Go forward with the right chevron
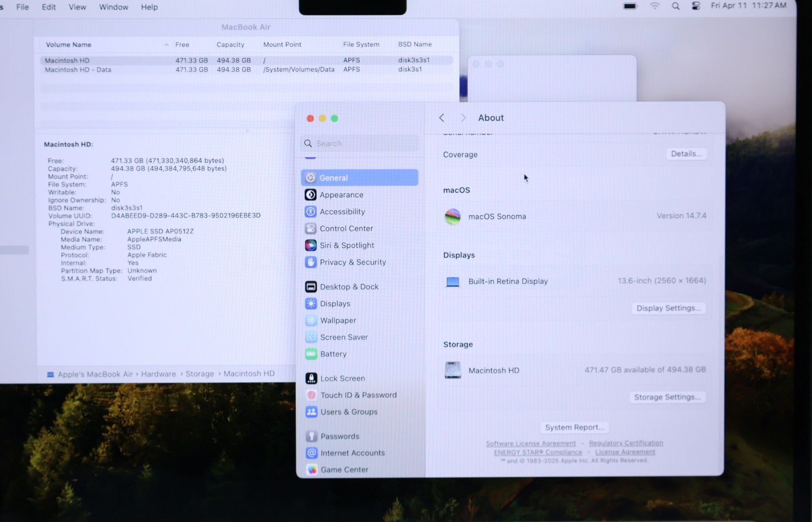This screenshot has width=812, height=522. (463, 118)
